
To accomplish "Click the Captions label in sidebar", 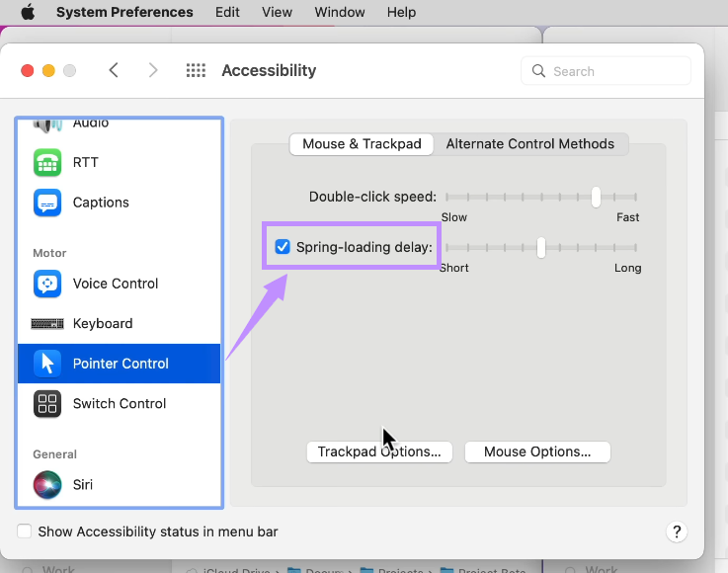I will 101,203.
